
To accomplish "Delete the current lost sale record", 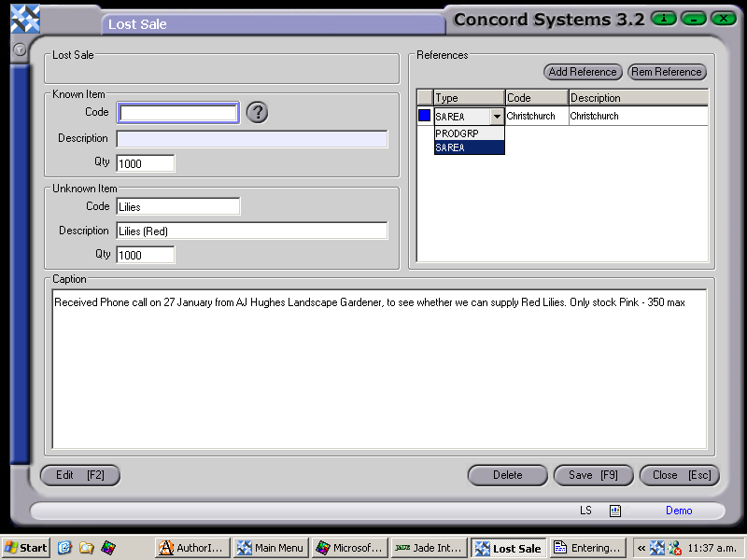I will coord(507,475).
